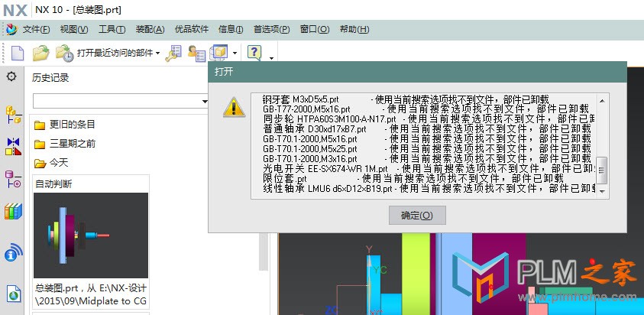The height and width of the screenshot is (315, 644).
Task: Click the Open folder icon
Action: coord(40,53)
